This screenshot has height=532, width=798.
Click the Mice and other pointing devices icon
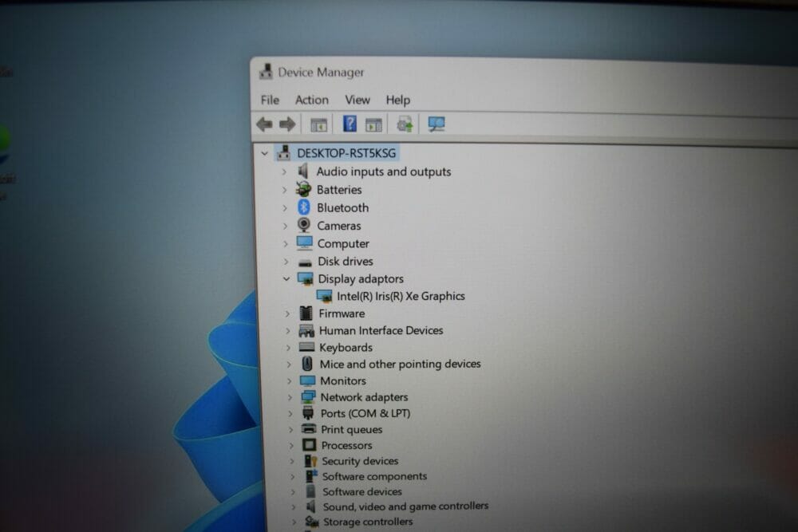[307, 364]
